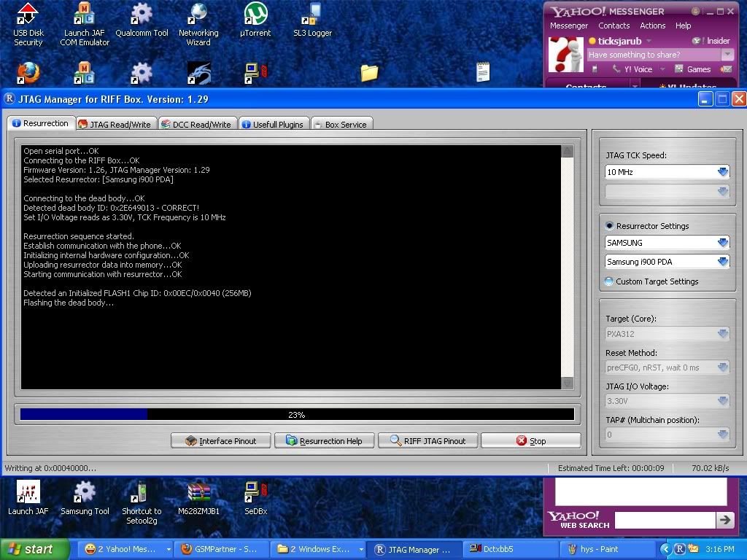Viewport: 747px width, 560px height.
Task: Click the Yahoo web search arrow button
Action: pos(725,519)
